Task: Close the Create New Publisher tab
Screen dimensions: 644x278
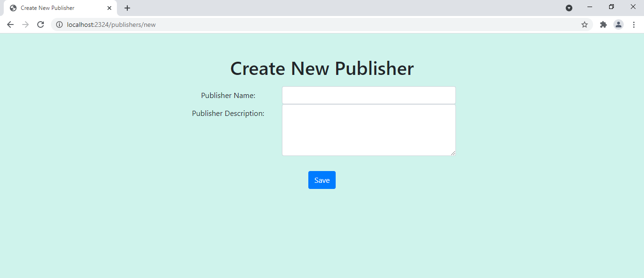Action: point(109,8)
